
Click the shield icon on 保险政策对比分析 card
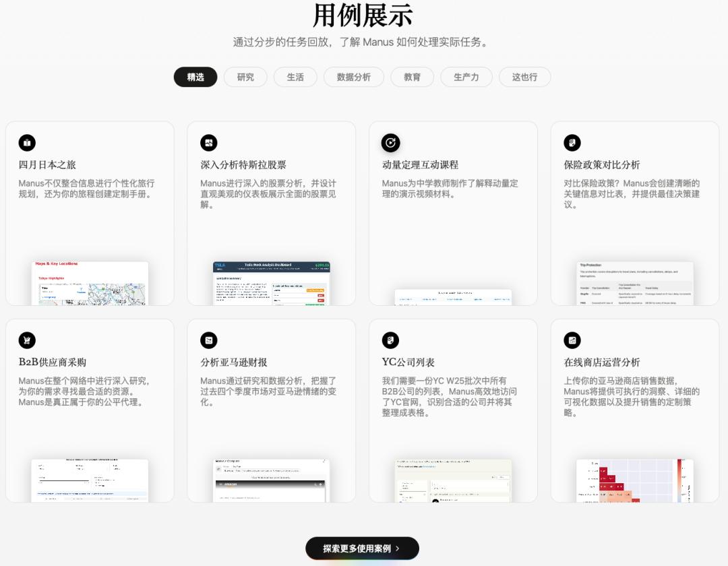(572, 143)
